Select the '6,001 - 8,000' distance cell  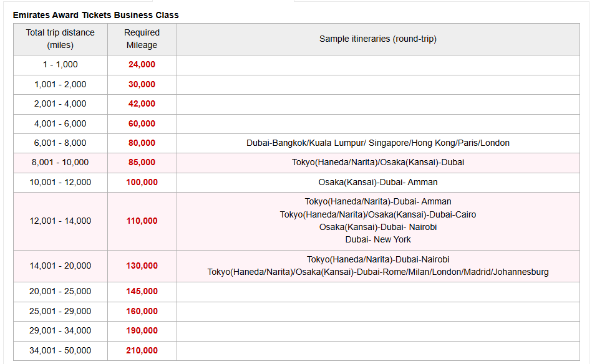(x=61, y=143)
